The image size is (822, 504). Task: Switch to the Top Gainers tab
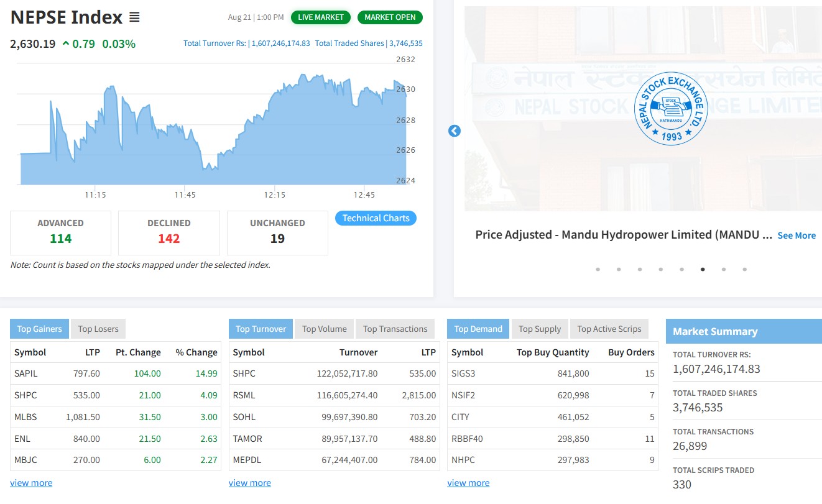[x=39, y=329]
